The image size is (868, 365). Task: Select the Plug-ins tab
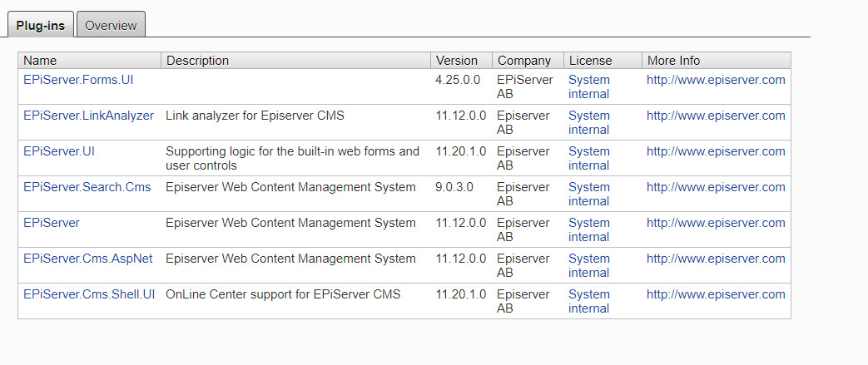pos(40,25)
